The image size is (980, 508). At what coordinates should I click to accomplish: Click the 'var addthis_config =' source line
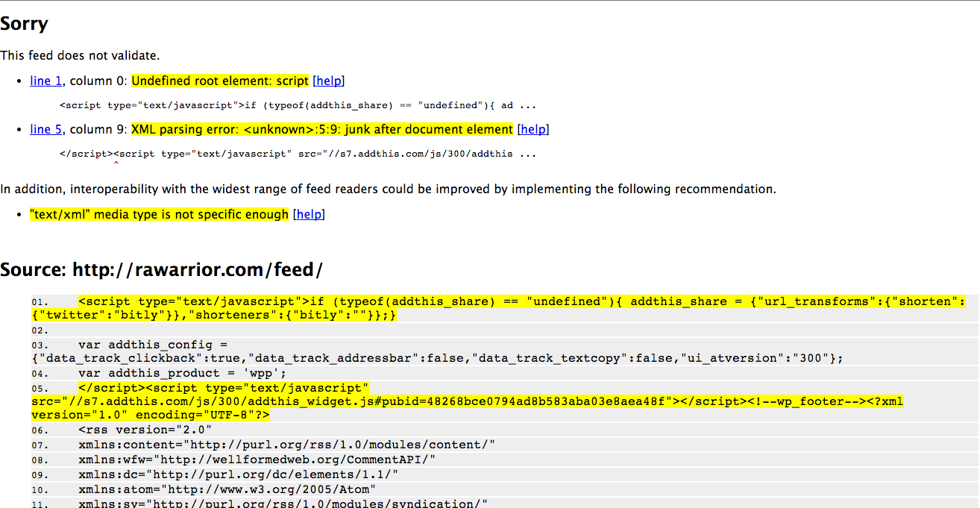152,345
